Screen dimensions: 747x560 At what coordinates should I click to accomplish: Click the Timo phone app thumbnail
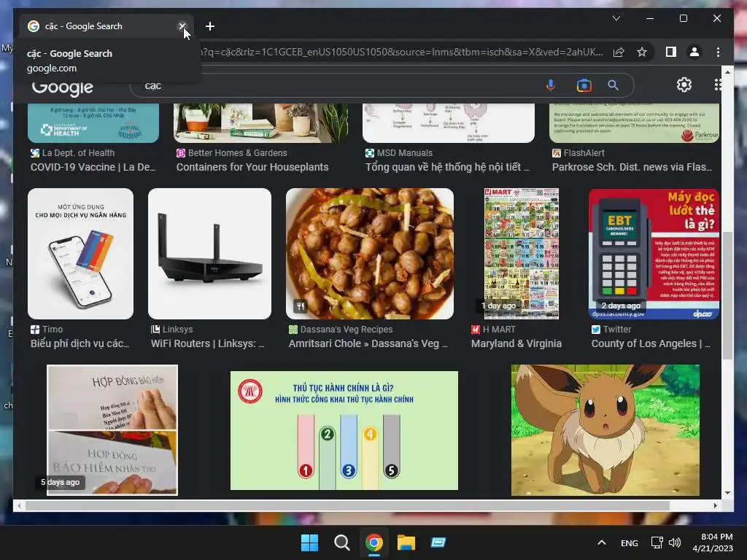[x=80, y=254]
